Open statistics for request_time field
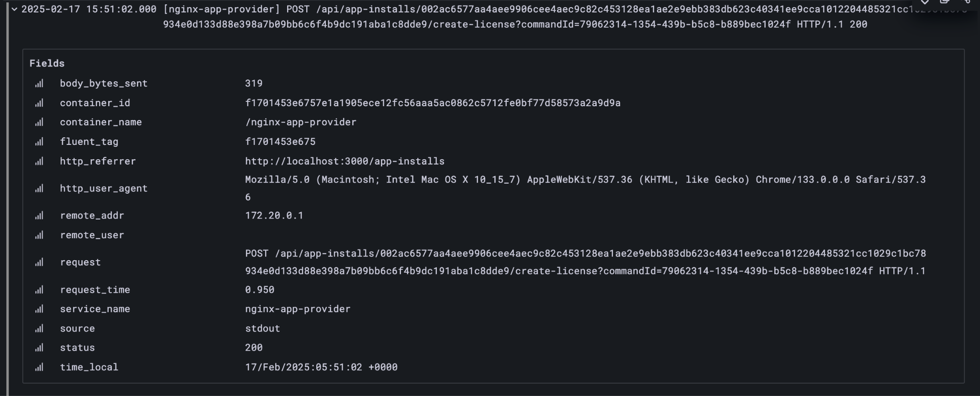The width and height of the screenshot is (980, 396). [40, 289]
